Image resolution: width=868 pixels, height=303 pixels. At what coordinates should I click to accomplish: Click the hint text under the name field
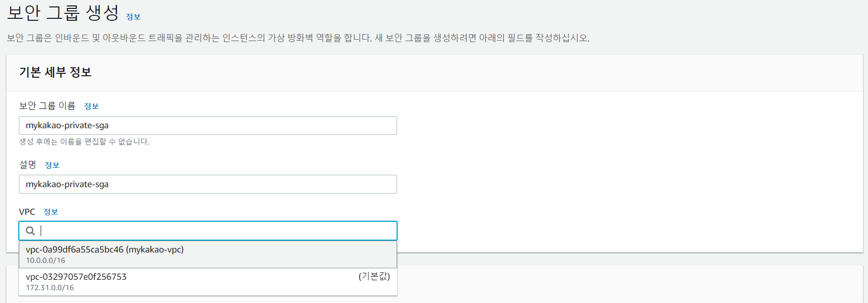(84, 142)
